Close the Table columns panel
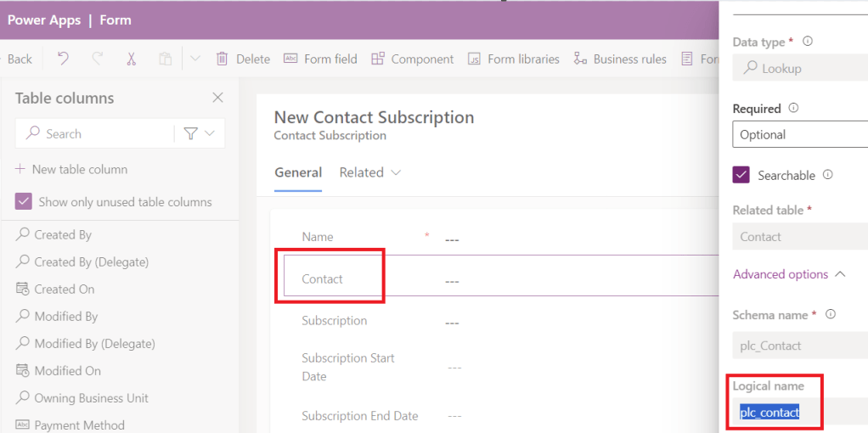 click(x=217, y=98)
